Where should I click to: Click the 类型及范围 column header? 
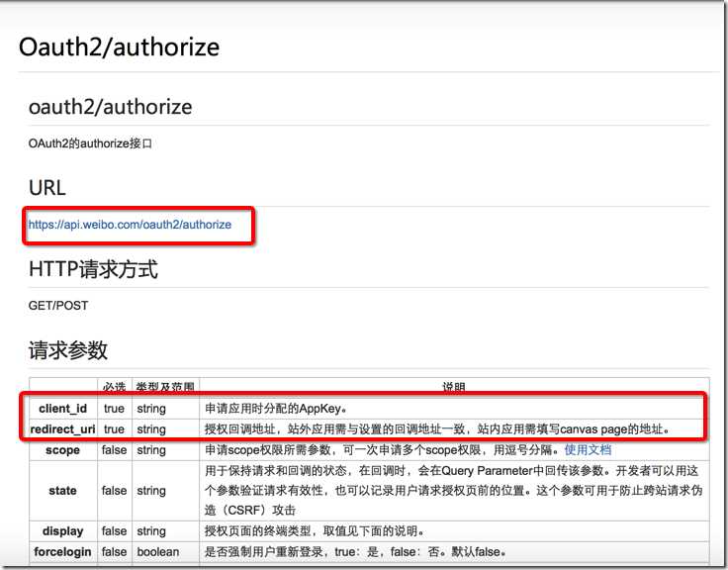coord(166,387)
